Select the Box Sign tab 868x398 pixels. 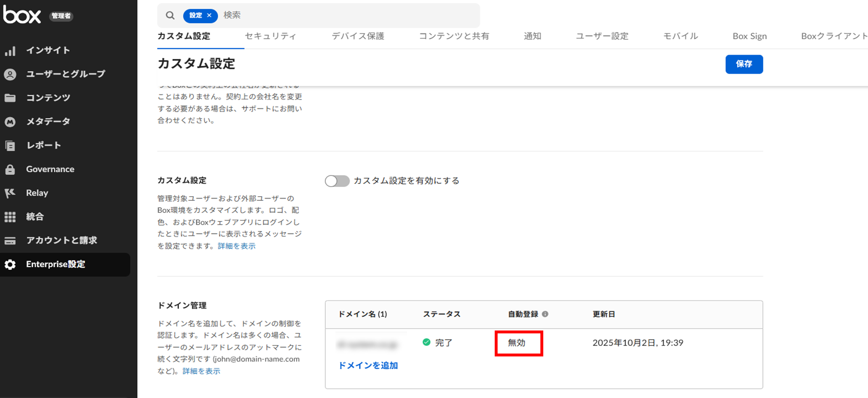[749, 36]
